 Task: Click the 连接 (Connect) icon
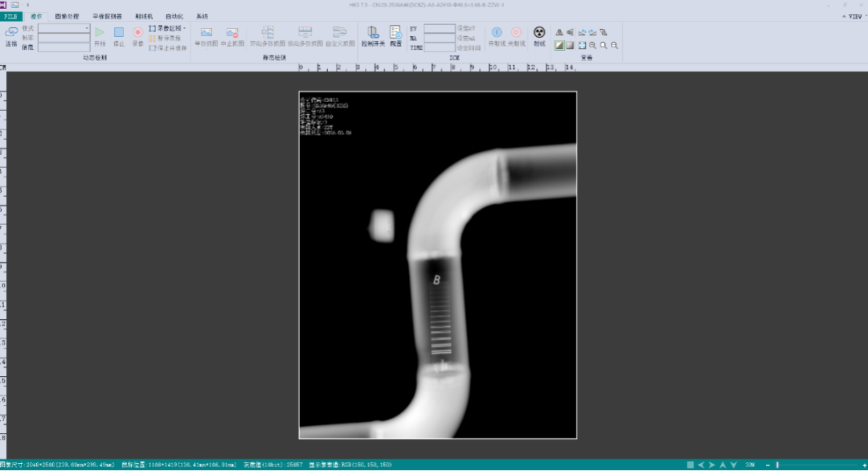point(11,35)
